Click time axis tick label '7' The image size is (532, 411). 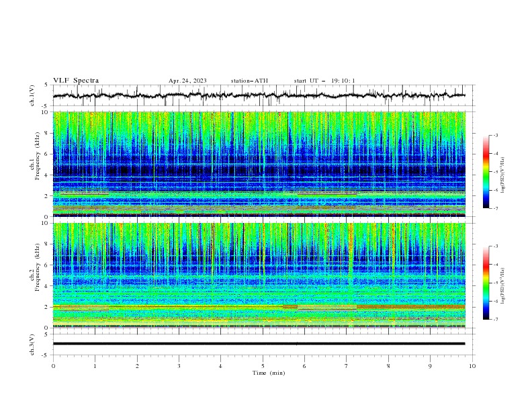347,366
